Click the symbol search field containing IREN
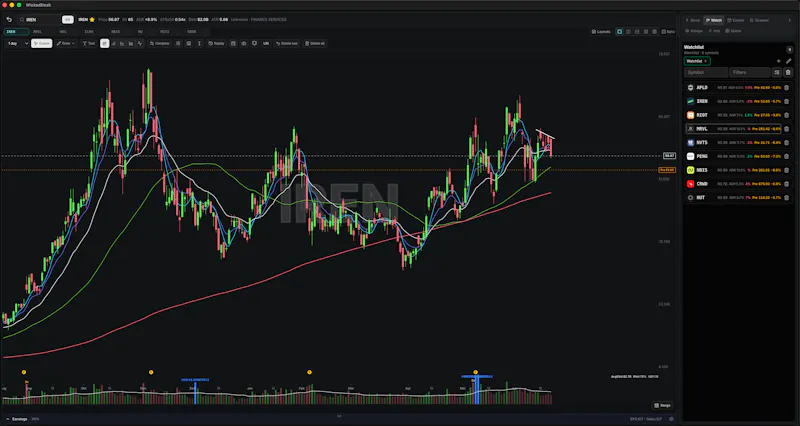 click(x=40, y=19)
